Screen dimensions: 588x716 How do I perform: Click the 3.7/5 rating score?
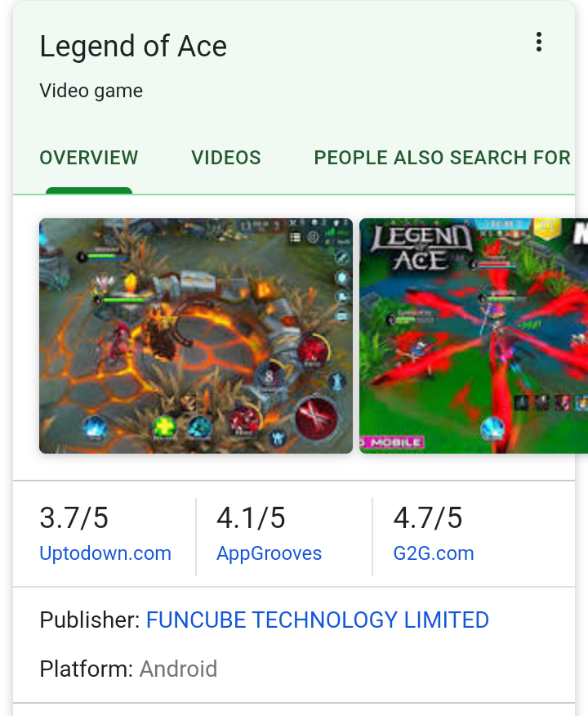73,518
